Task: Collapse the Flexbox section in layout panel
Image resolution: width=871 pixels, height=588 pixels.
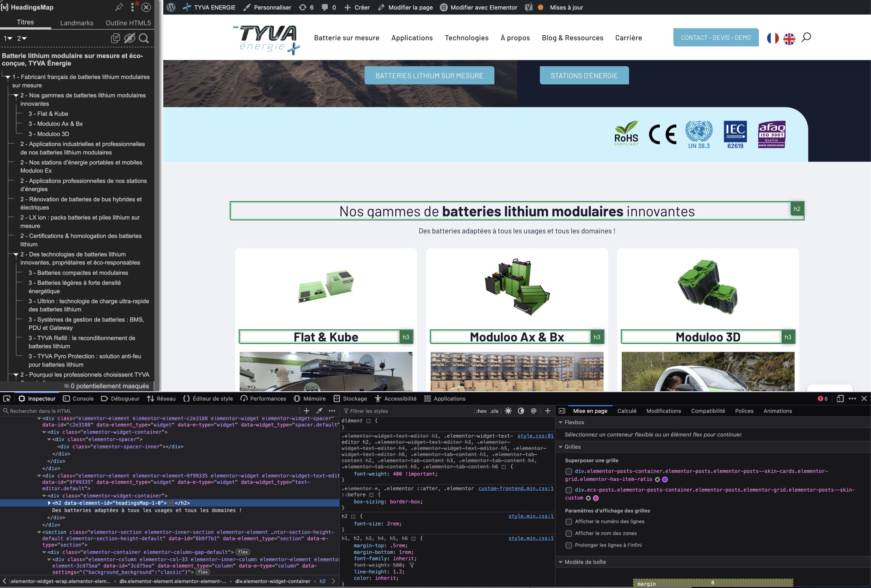Action: click(x=561, y=422)
